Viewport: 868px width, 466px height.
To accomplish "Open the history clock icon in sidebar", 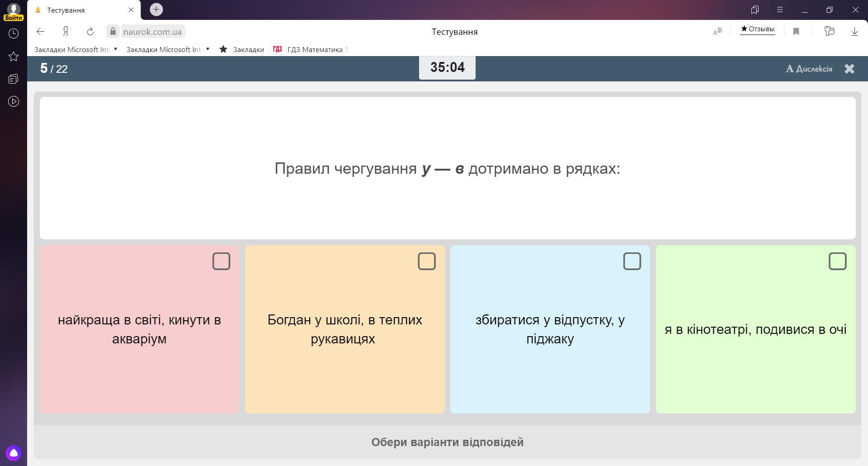I will 14,33.
